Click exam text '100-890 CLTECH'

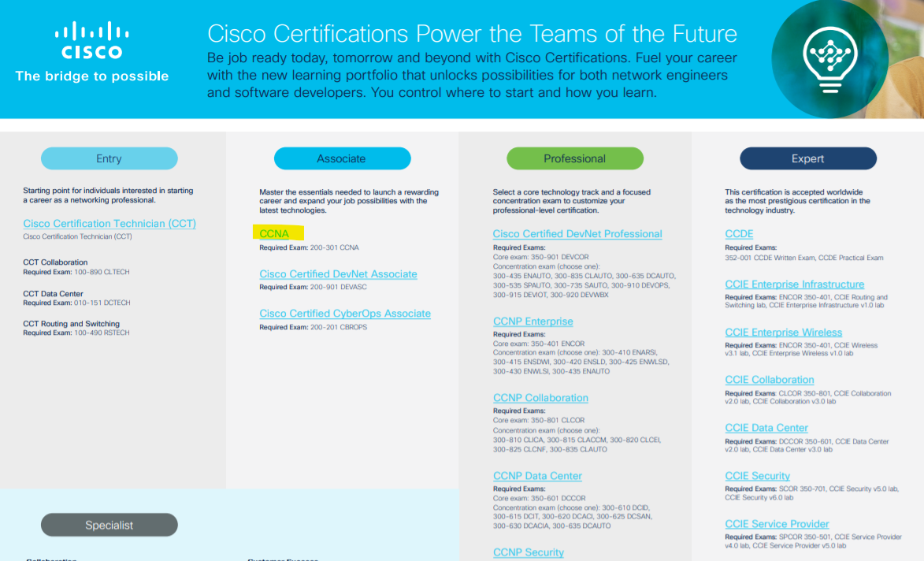point(102,273)
